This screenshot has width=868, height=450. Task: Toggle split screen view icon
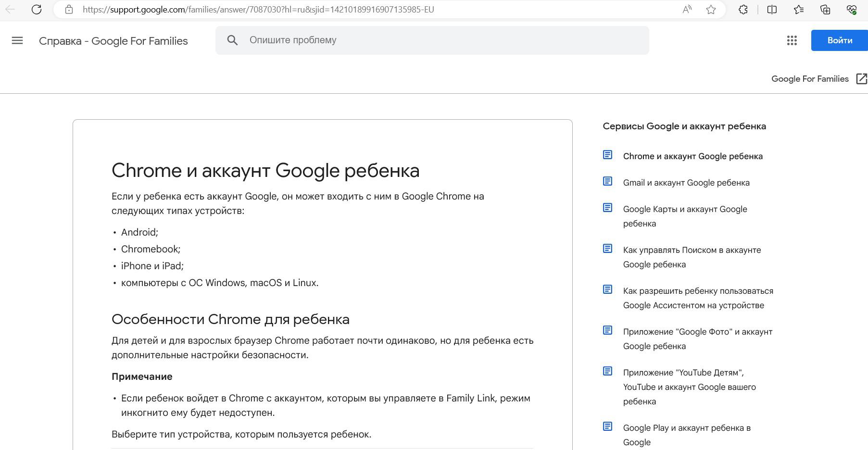click(772, 10)
